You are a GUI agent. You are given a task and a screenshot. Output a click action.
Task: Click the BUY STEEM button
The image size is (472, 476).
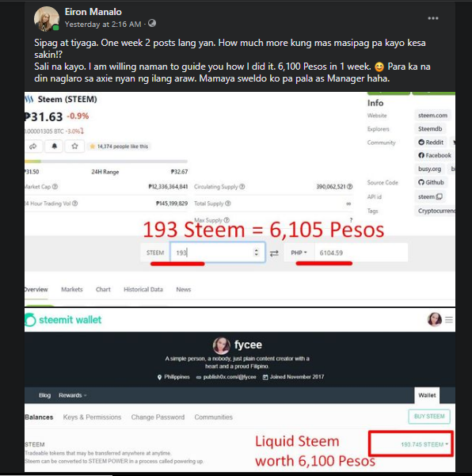[429, 417]
